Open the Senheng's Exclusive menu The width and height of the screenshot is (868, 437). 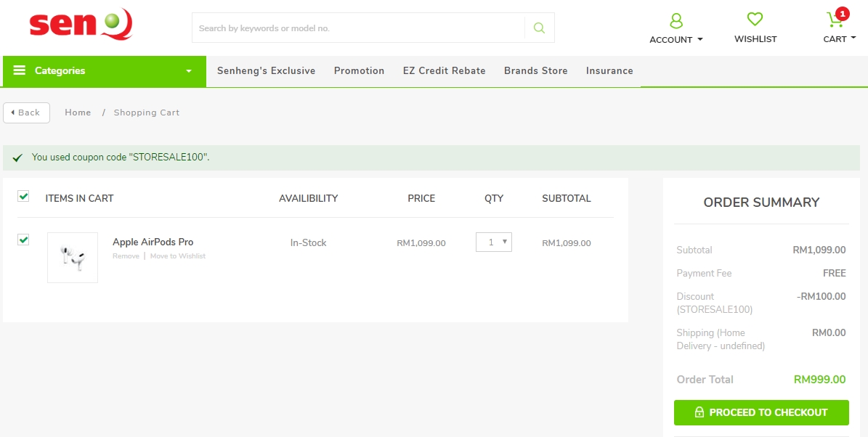click(266, 71)
